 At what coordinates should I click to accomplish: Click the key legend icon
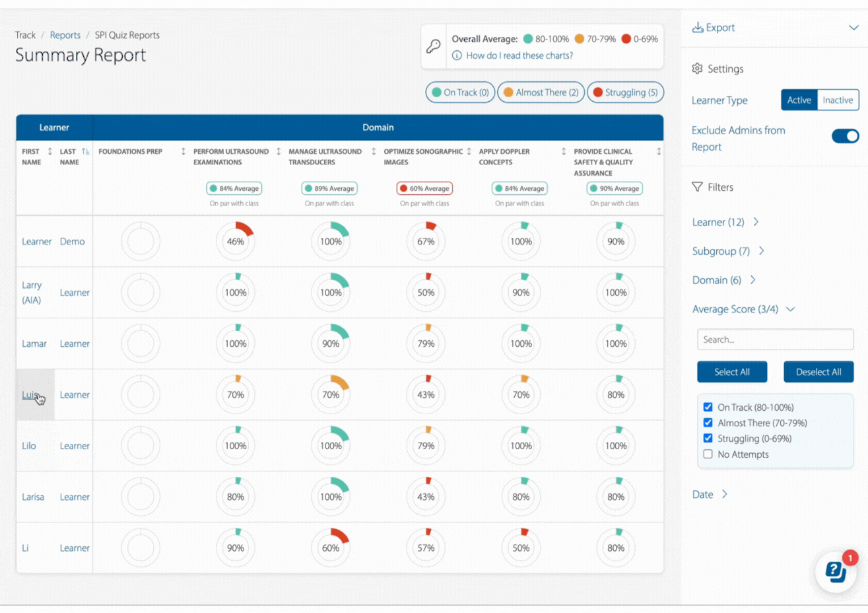click(x=433, y=46)
